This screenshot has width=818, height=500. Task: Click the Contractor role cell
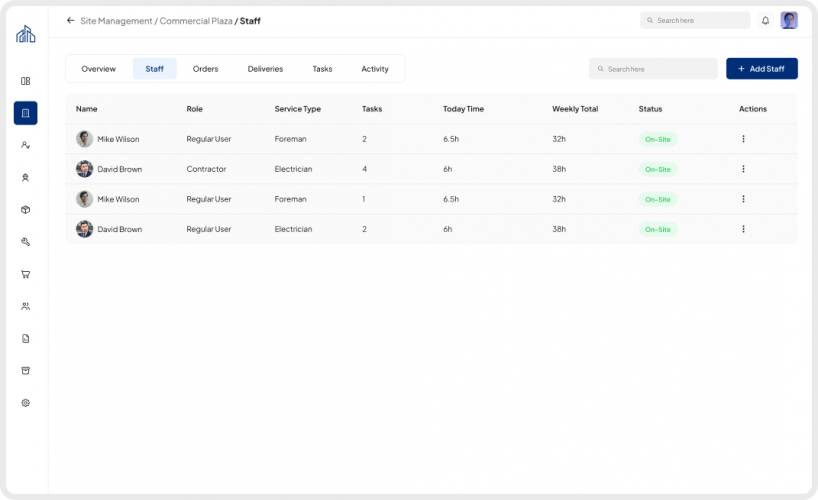(x=207, y=169)
